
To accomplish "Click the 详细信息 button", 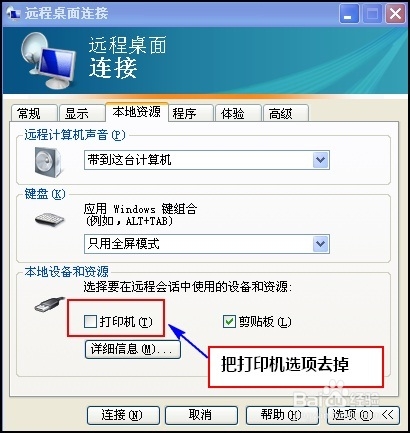I will pyautogui.click(x=133, y=349).
